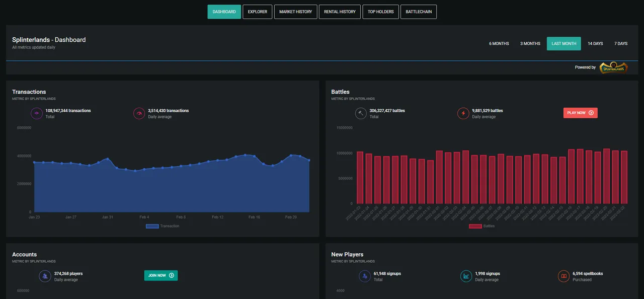Click the 3,514,430 transactions daily average
This screenshot has width=644, height=299.
pos(168,111)
